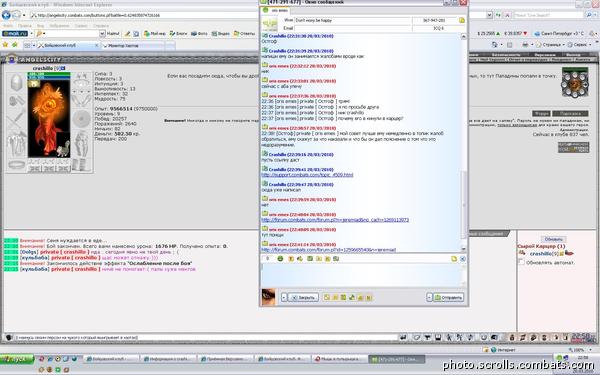This screenshot has height=375, width=600.
Task: Click the Windows Start button
Action: (x=18, y=360)
